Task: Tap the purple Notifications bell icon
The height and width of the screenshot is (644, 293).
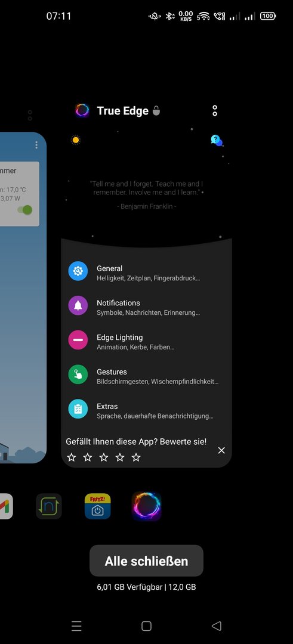Action: [78, 305]
